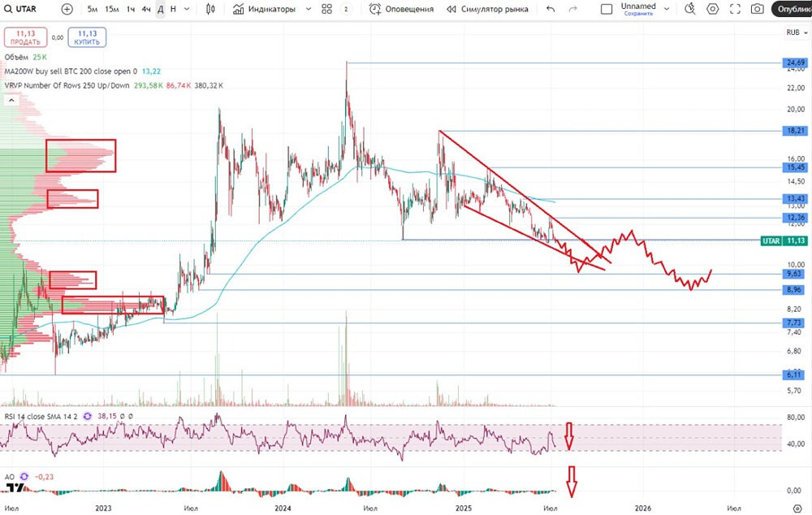Start Симулятор рынка replay

coord(487,9)
